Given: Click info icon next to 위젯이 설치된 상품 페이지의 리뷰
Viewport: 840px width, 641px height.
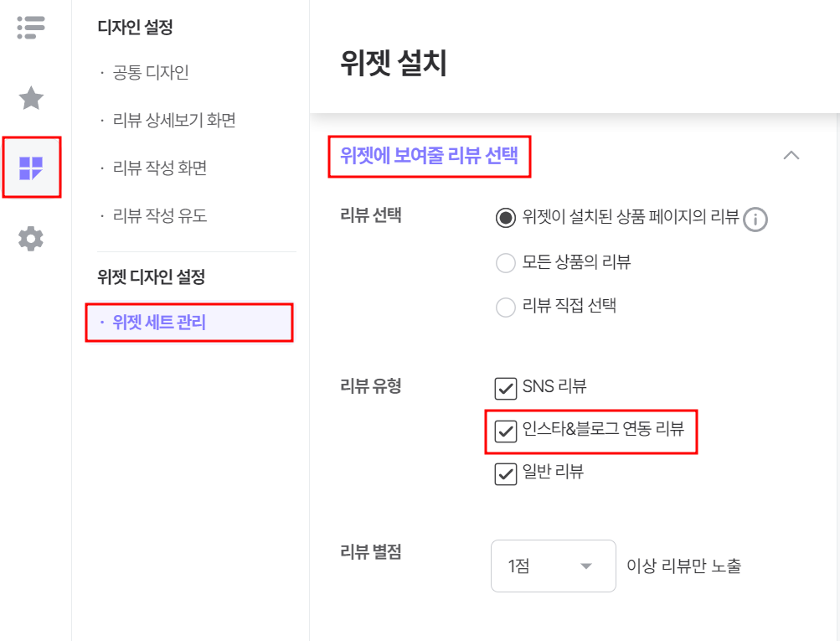Looking at the screenshot, I should (x=755, y=220).
